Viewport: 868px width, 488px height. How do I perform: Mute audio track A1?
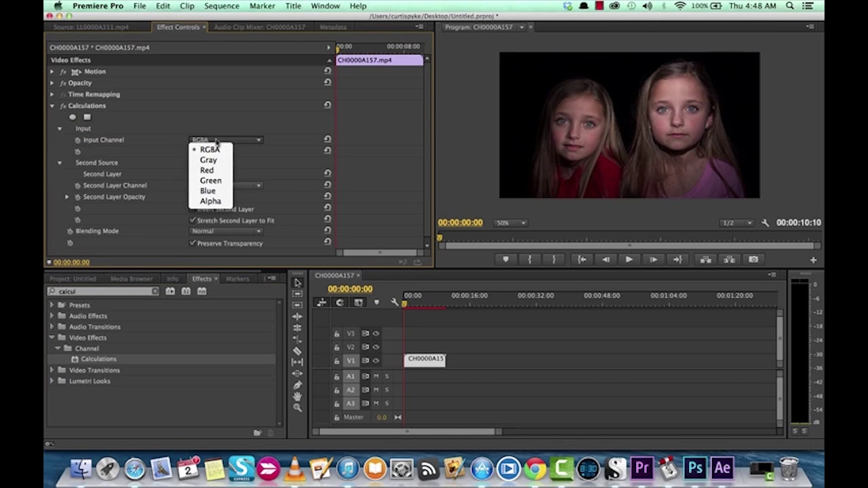click(x=376, y=376)
